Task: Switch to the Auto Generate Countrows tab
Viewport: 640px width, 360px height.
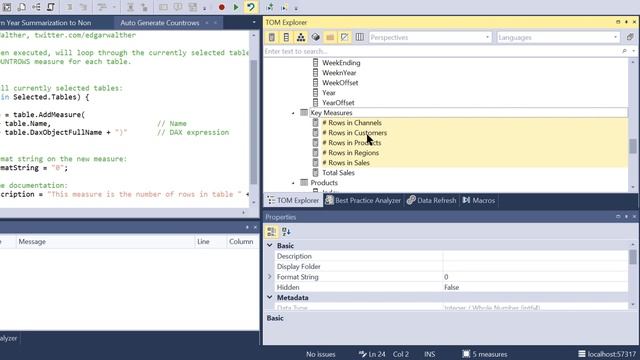Action: tap(160, 23)
